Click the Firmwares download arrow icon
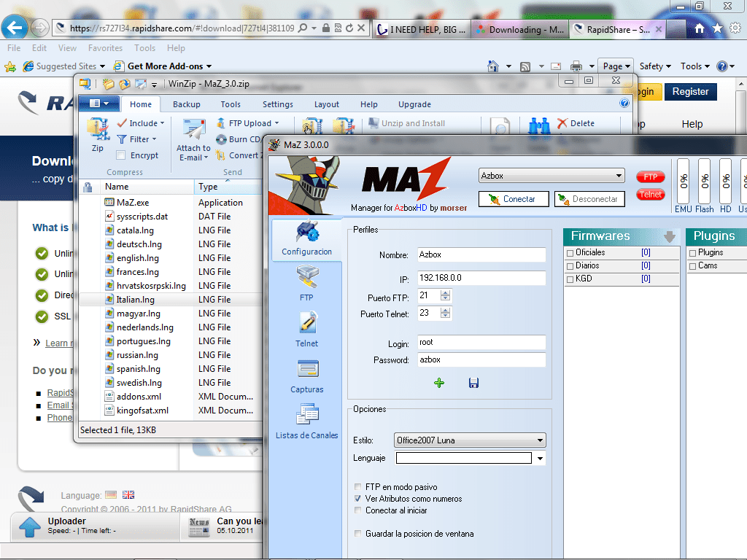The image size is (747, 560). [x=670, y=236]
